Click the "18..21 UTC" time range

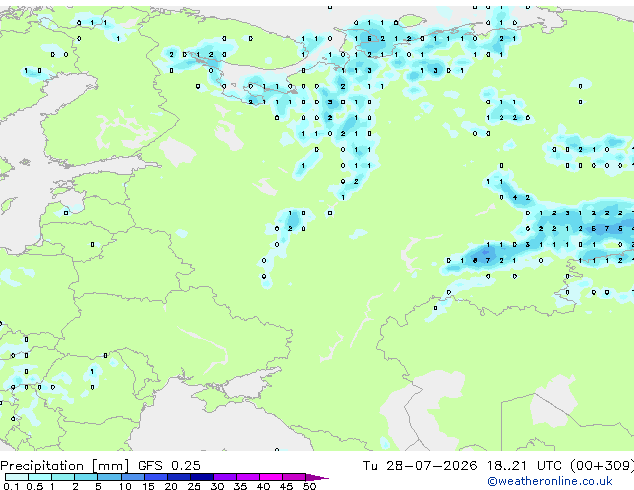524,466
